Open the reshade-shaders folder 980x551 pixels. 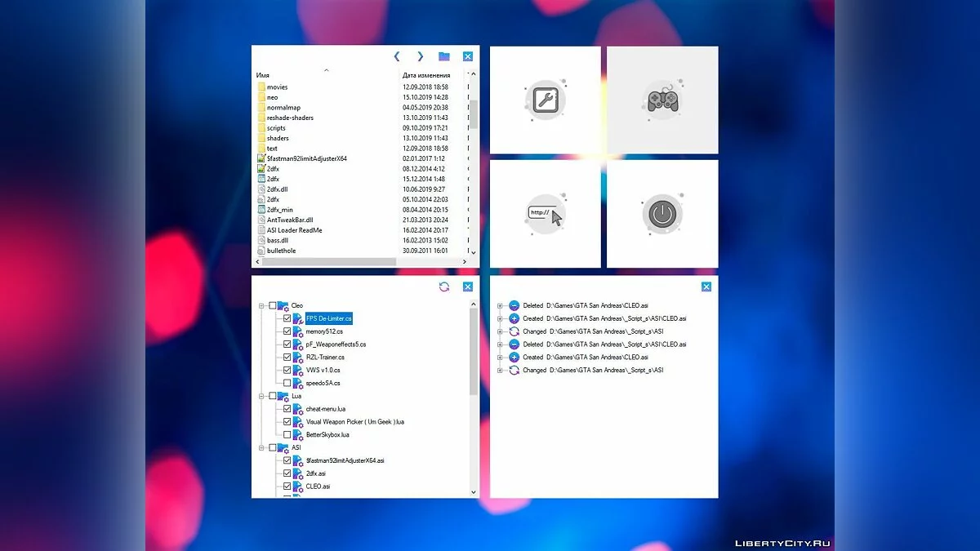290,118
